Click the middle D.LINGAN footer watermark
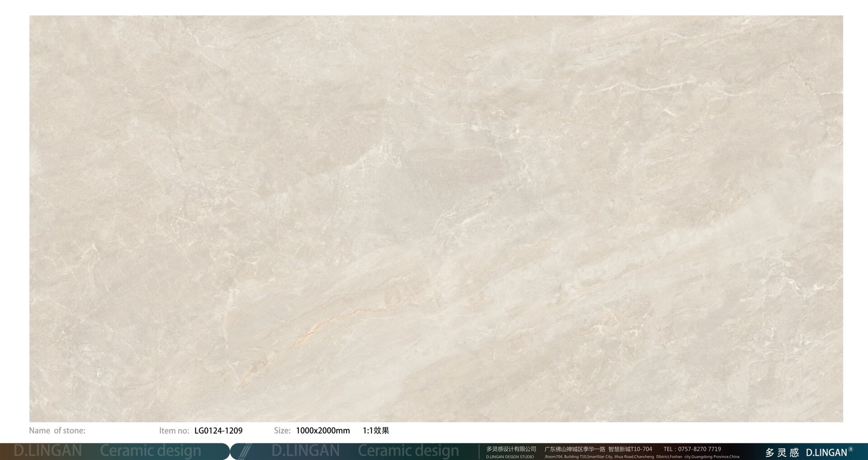868x460 pixels. tap(306, 451)
